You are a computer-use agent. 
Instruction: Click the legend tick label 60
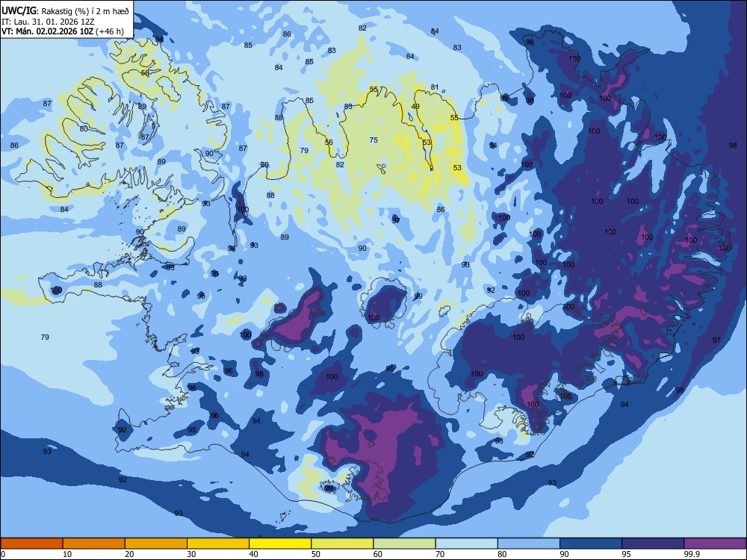378,554
